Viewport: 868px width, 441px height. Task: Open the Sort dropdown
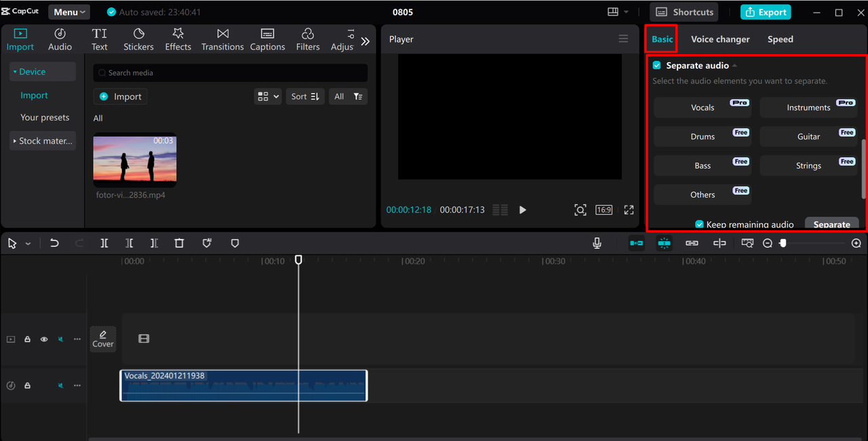305,97
